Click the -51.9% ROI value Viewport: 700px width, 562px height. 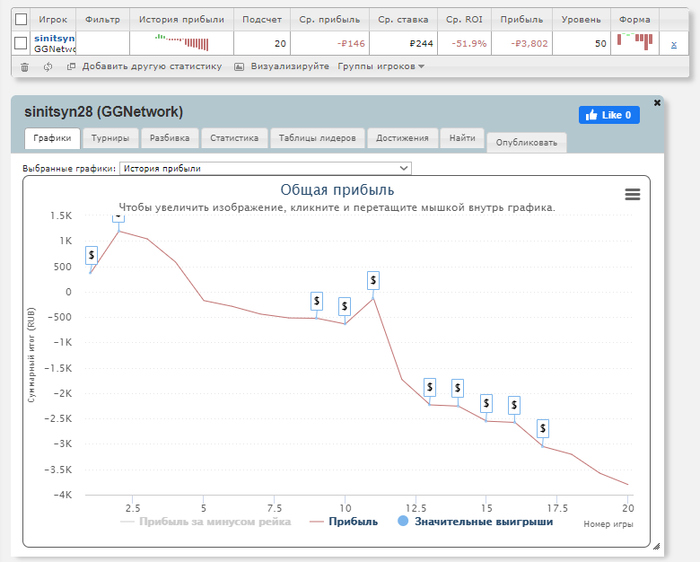point(469,44)
